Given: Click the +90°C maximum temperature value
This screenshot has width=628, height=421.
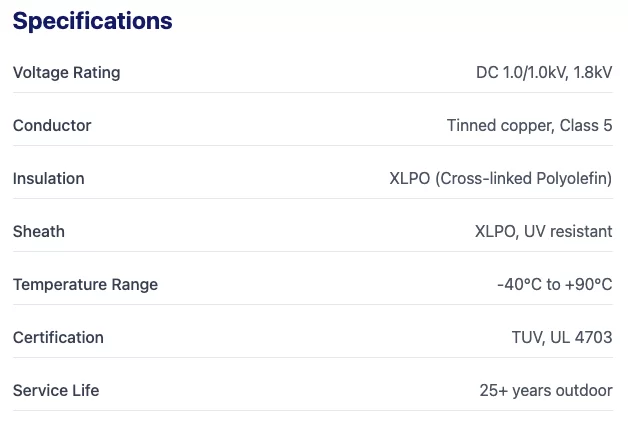Looking at the screenshot, I should [x=588, y=285].
